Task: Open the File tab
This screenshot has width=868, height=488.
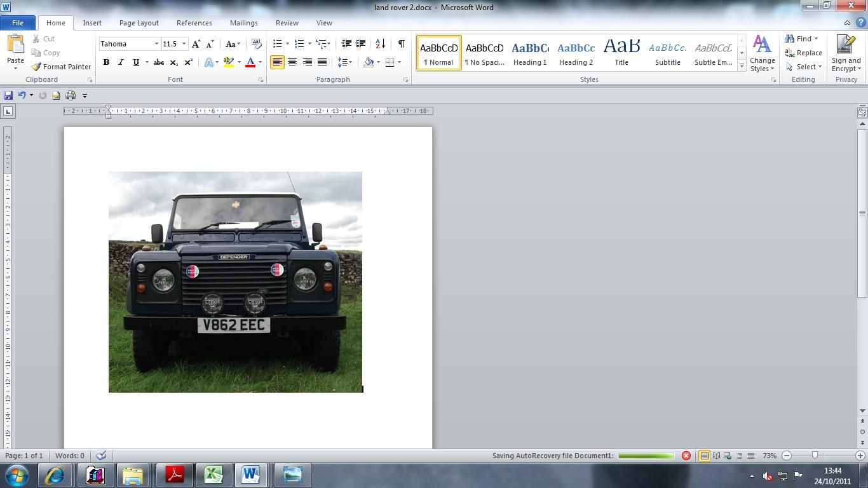Action: click(x=18, y=23)
